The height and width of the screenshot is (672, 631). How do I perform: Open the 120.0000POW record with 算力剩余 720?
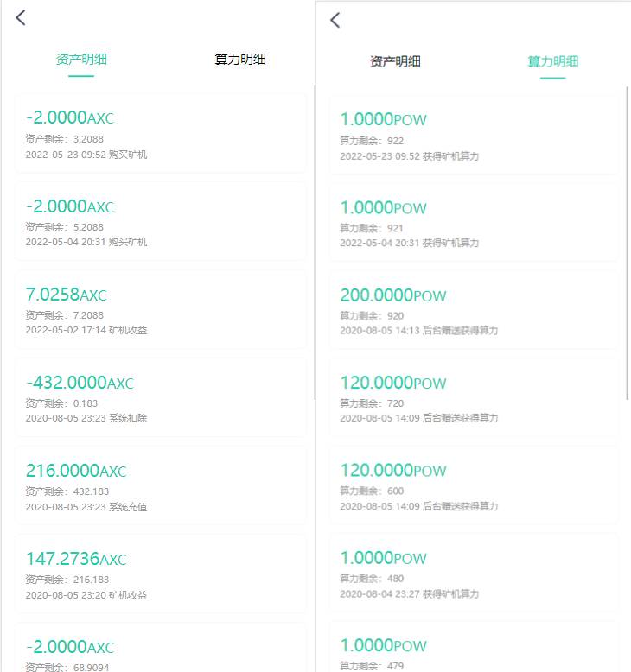[474, 399]
